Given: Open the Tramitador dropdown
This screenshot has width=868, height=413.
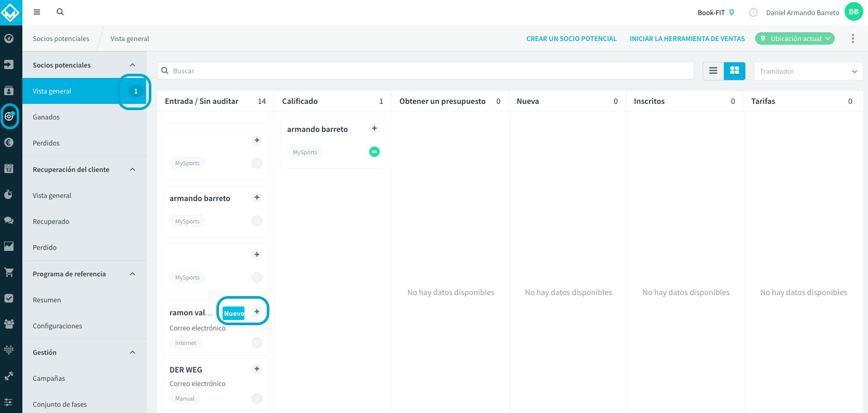Looking at the screenshot, I should coord(808,71).
